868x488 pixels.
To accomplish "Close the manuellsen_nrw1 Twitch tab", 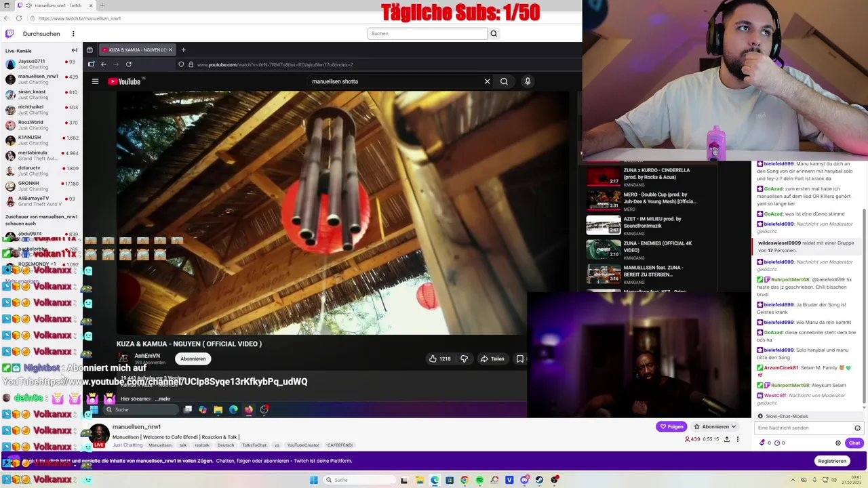I will point(90,5).
